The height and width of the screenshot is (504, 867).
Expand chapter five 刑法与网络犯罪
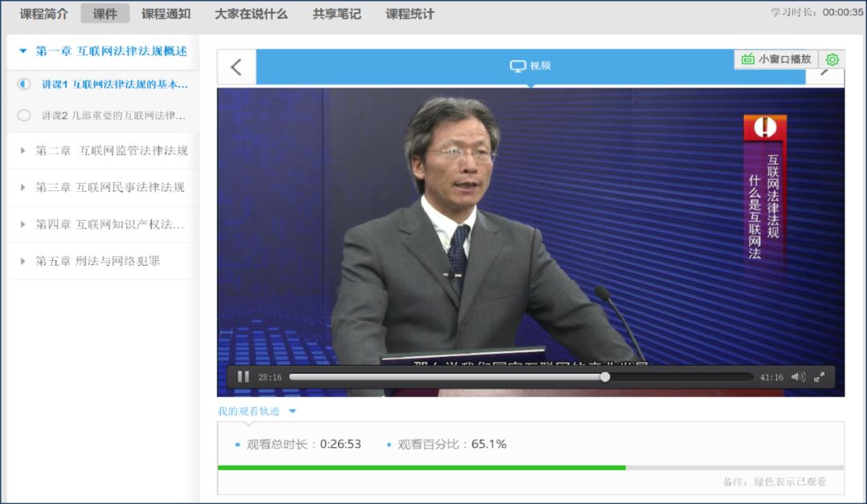point(22,262)
